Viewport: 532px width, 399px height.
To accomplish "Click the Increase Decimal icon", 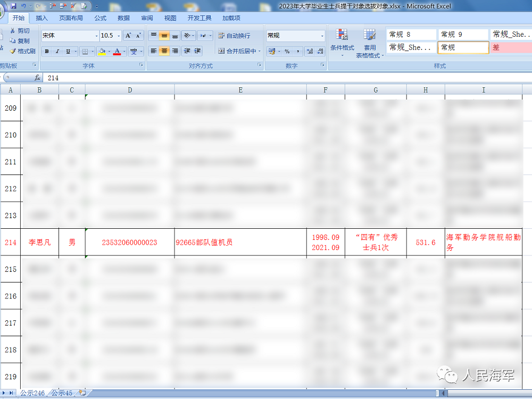I will click(309, 52).
